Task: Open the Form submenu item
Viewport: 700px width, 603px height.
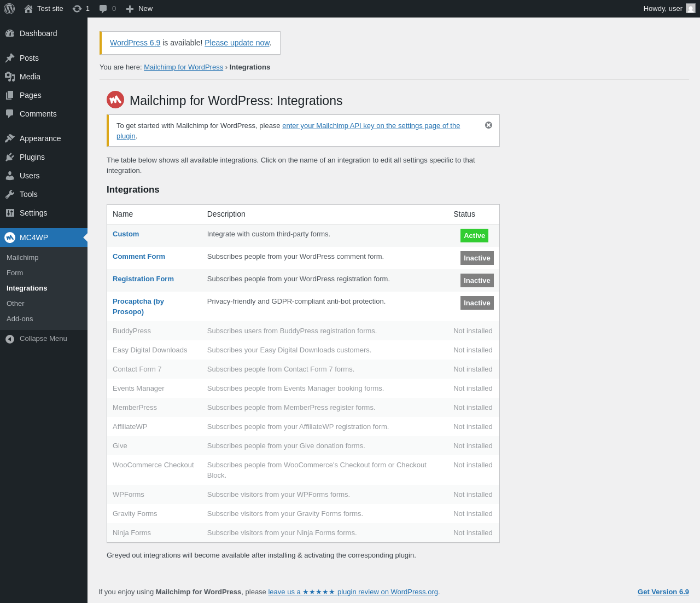Action: 15,273
